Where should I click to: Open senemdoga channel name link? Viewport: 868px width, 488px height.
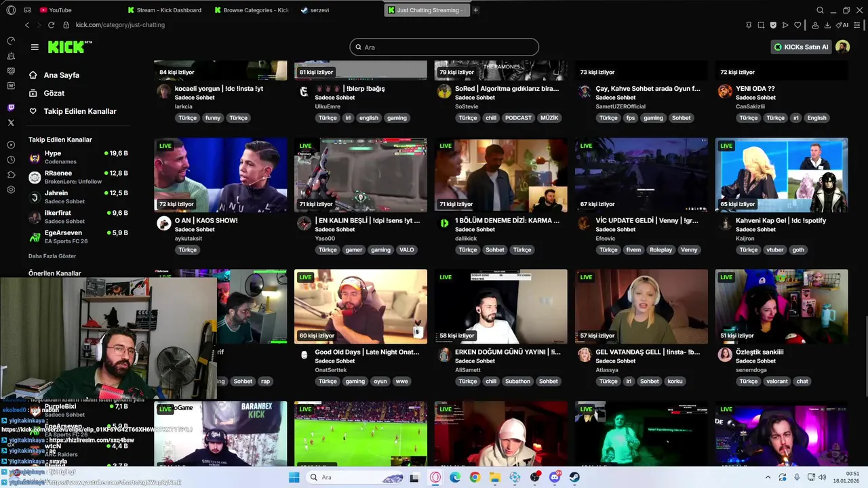tap(753, 370)
